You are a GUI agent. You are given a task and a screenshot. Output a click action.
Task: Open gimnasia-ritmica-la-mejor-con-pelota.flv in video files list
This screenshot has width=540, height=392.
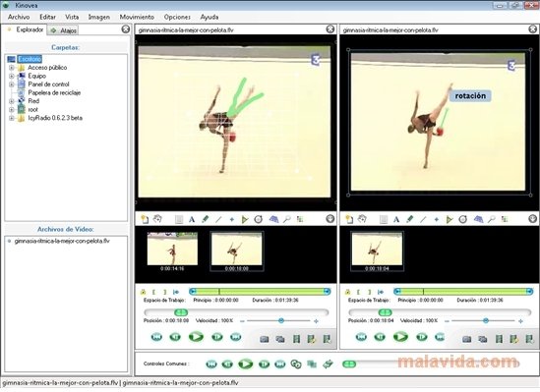62,241
